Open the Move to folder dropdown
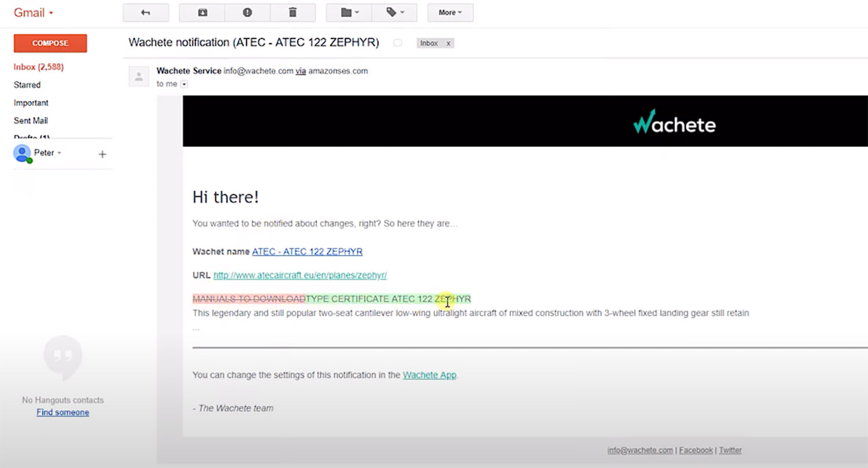Screen dimensions: 868x468 pos(349,12)
